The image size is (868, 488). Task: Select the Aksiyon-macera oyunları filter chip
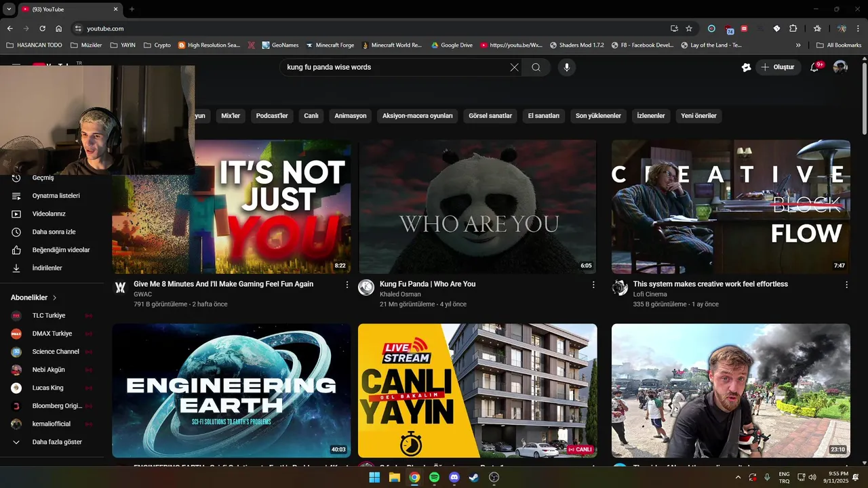(x=418, y=116)
